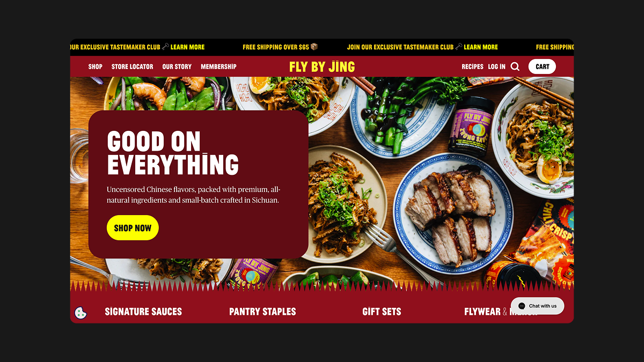Open the Shop menu
The height and width of the screenshot is (362, 644).
96,67
